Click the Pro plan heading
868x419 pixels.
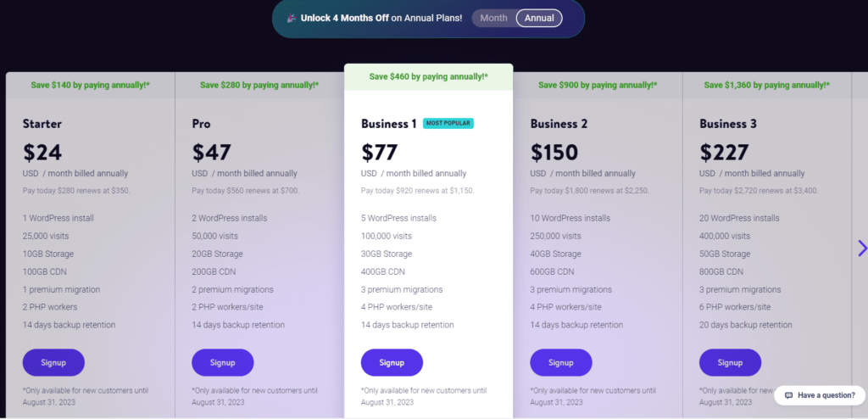[201, 124]
